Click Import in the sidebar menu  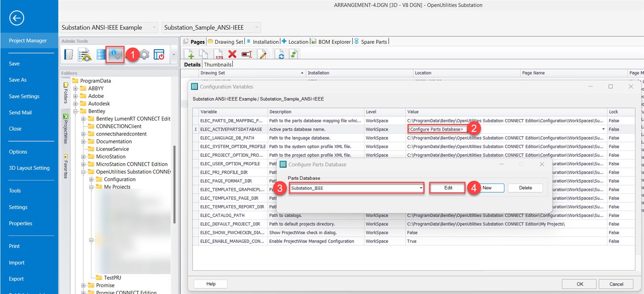click(x=17, y=263)
